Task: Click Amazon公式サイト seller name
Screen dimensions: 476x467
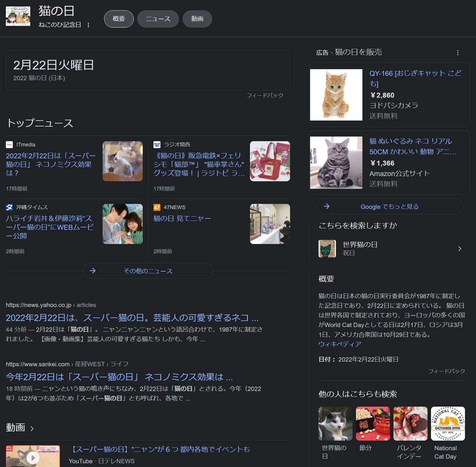Action: [x=400, y=174]
